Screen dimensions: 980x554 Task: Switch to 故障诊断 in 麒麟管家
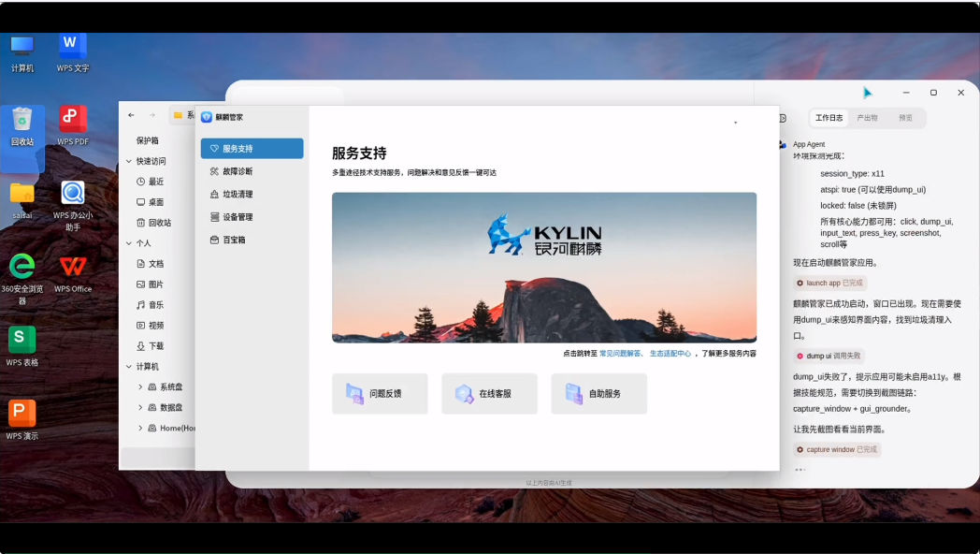252,171
